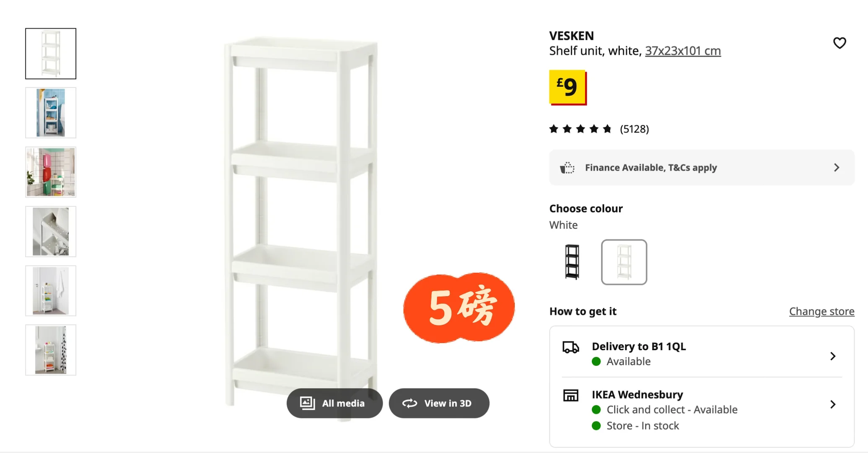Click the delivery truck icon
Image resolution: width=868 pixels, height=453 pixels.
tap(570, 347)
